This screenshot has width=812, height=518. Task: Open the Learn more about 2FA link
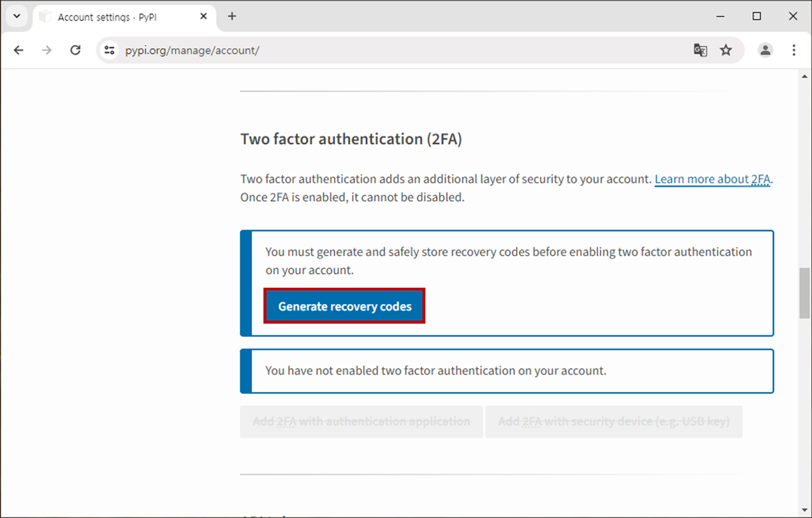(713, 179)
